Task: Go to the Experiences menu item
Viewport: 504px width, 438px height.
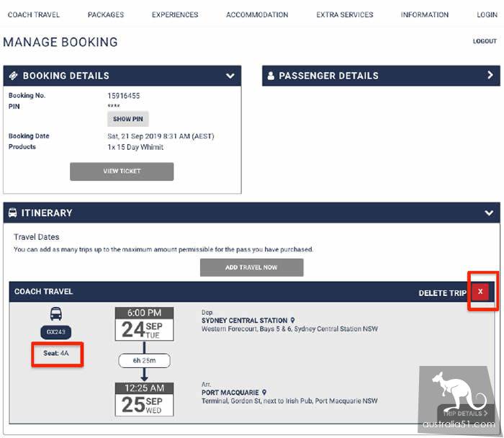Action: (x=175, y=14)
